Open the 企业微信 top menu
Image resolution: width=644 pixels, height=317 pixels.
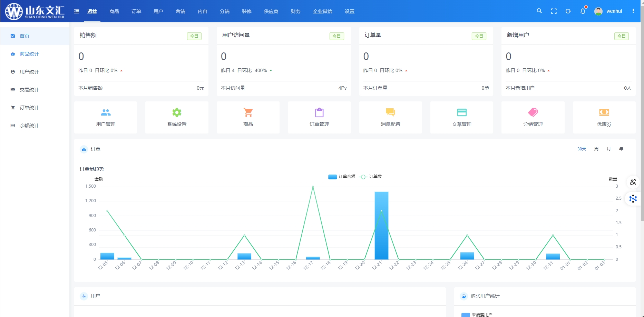pyautogui.click(x=323, y=11)
